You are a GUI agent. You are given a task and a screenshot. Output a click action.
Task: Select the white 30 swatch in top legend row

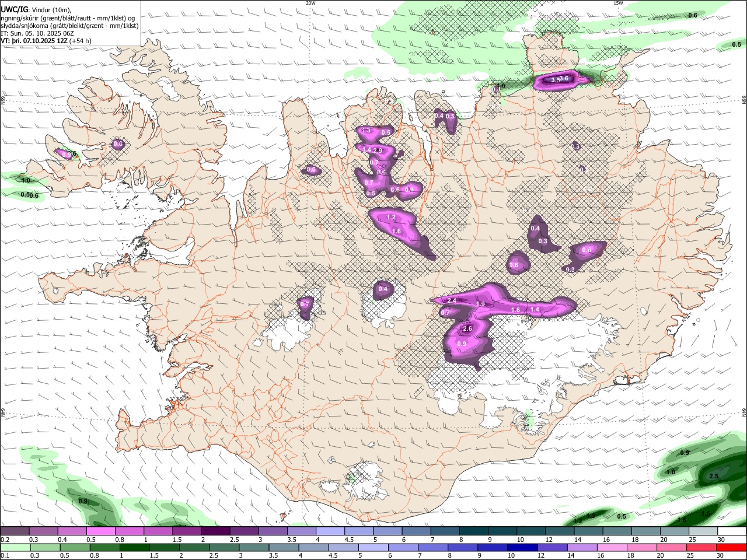pos(732,531)
